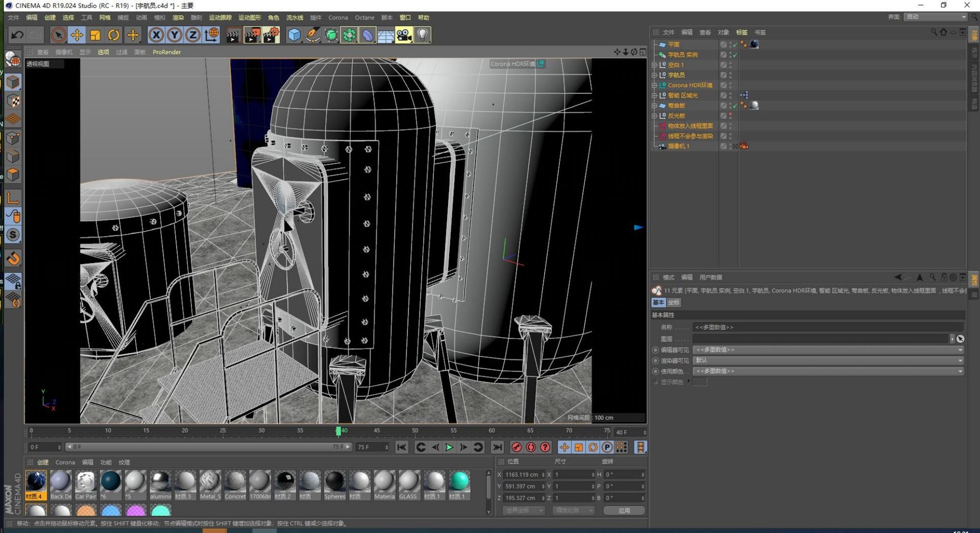
Task: Go to start of timeline
Action: [x=402, y=447]
